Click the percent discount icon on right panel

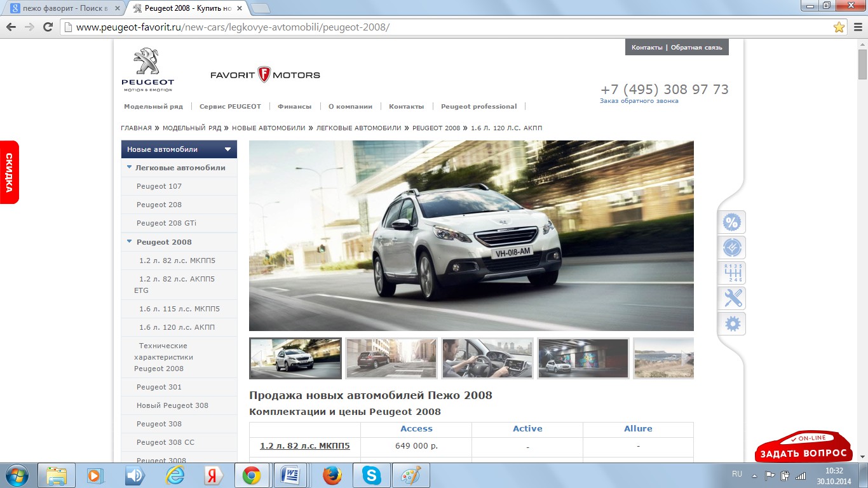pyautogui.click(x=733, y=222)
